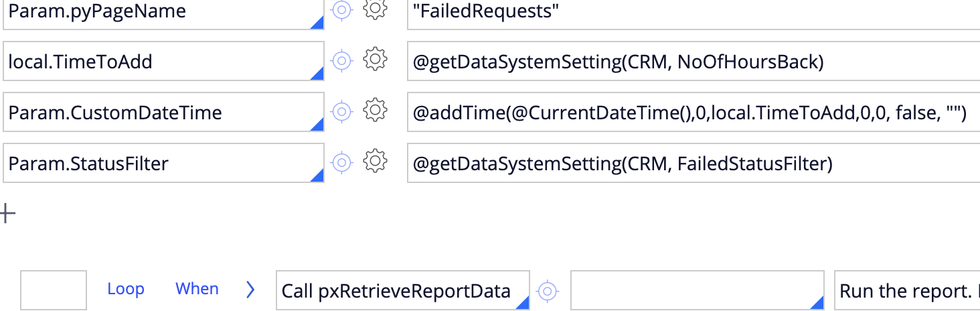The image size is (980, 311).
Task: Add a new property row with plus
Action: 7,214
